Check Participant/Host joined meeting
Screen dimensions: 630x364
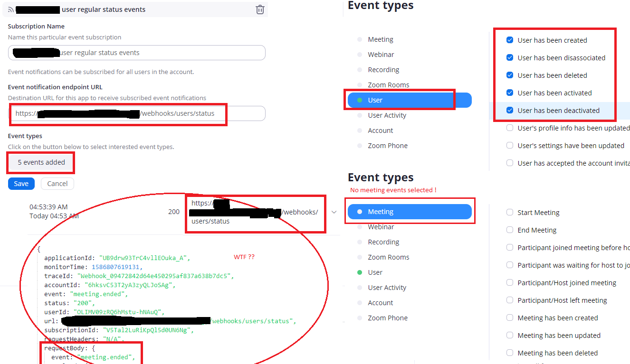click(x=510, y=283)
